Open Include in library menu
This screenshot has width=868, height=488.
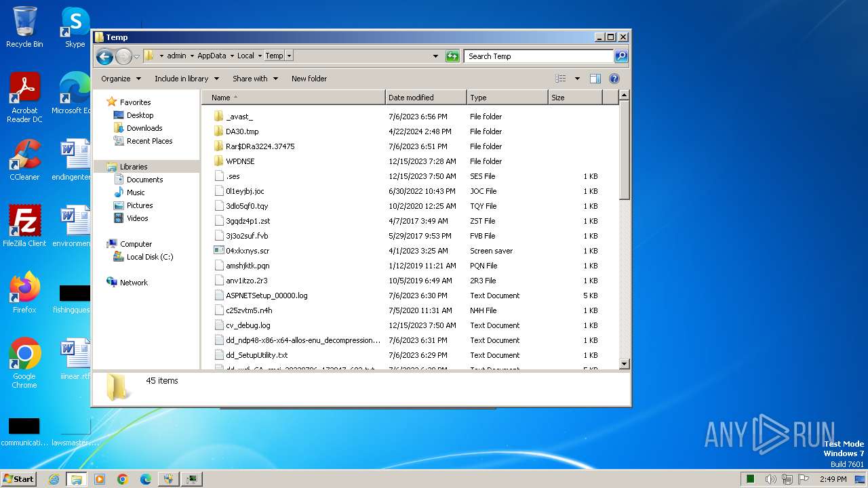[186, 79]
